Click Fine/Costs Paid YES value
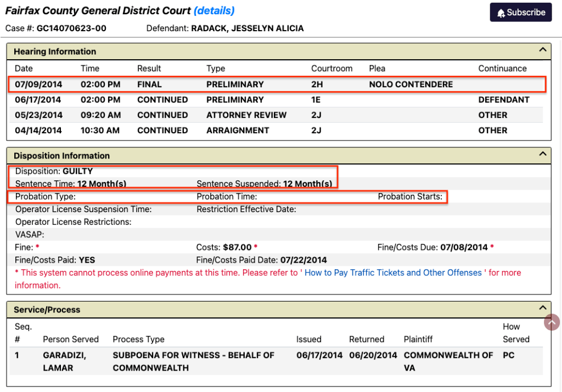 87,260
